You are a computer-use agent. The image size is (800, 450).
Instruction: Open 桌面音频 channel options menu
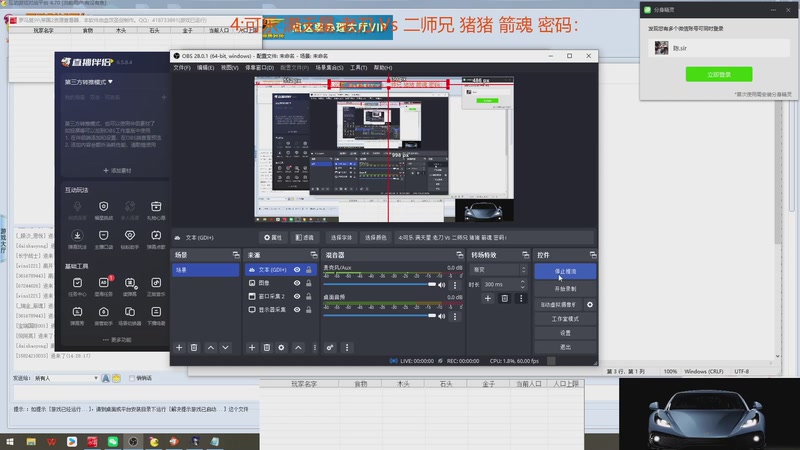coord(455,316)
